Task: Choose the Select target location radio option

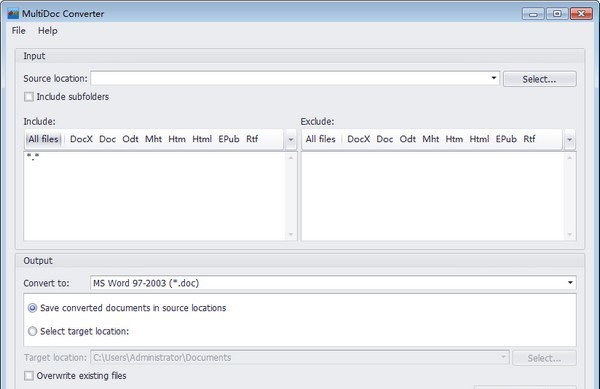Action: pos(78,331)
